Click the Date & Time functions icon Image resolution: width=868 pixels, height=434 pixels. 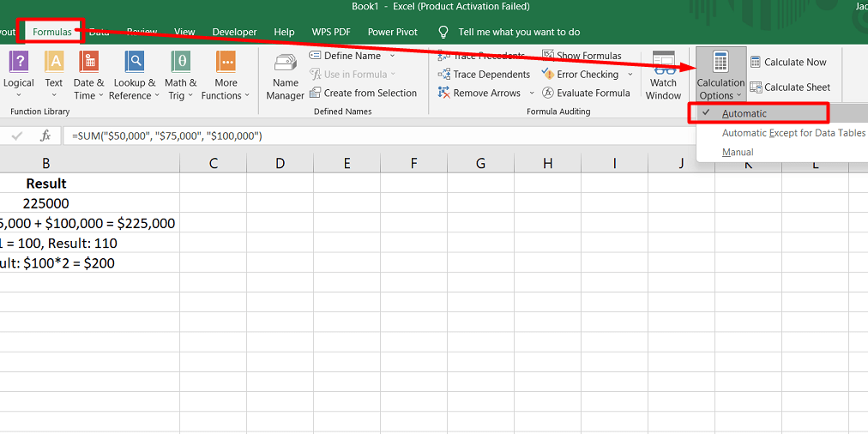[x=88, y=62]
